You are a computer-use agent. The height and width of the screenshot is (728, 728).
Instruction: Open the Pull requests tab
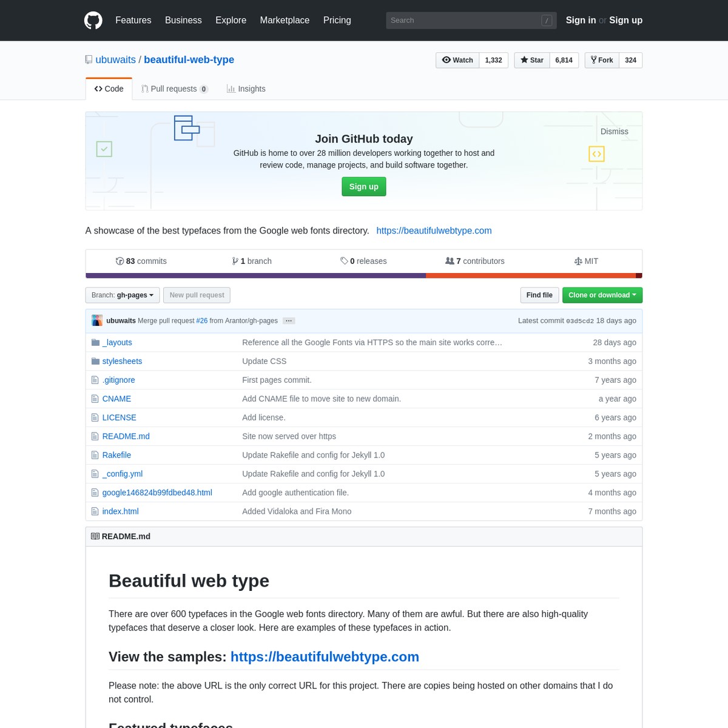[x=175, y=89]
